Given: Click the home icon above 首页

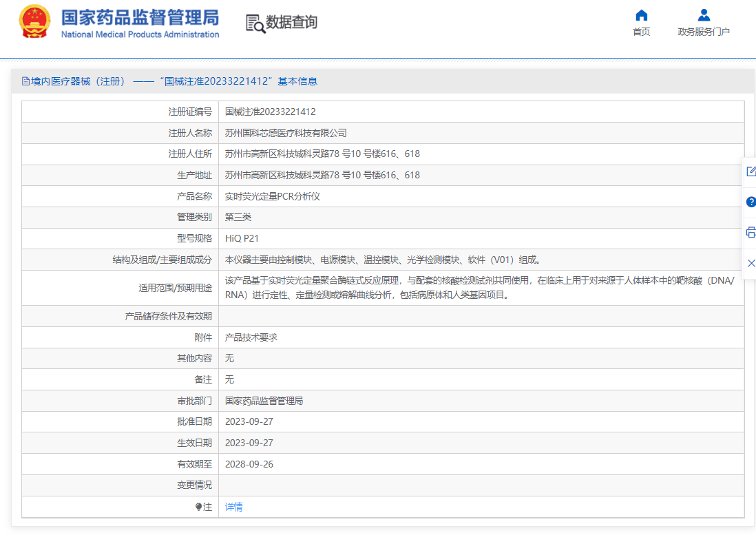Looking at the screenshot, I should (x=641, y=15).
